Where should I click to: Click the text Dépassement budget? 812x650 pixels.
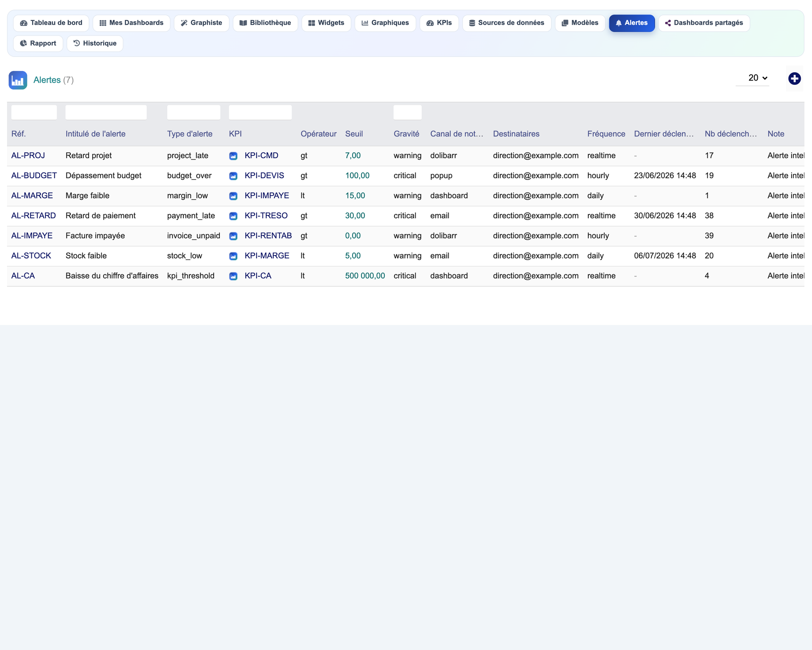[x=103, y=176]
